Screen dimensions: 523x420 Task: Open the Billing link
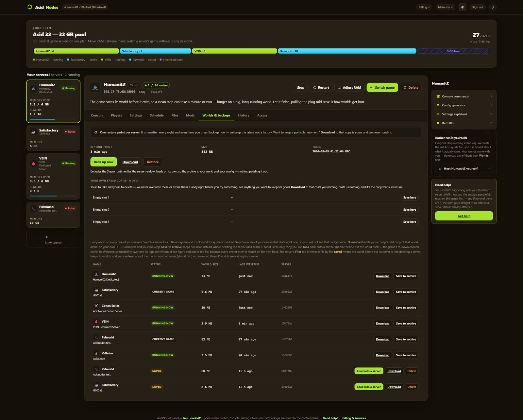424,7
